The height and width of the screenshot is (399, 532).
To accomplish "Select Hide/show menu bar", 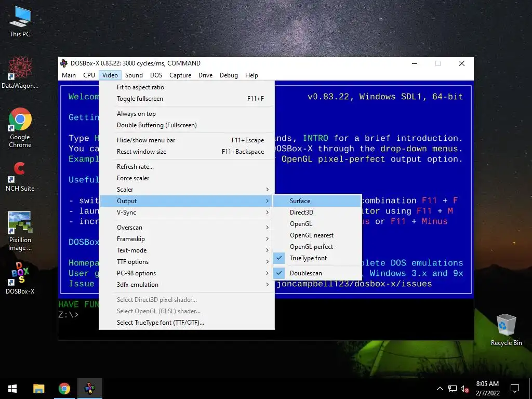I will click(187, 140).
